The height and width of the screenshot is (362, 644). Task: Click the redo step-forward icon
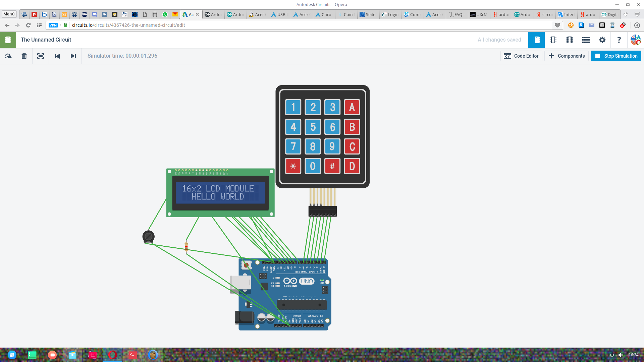73,56
